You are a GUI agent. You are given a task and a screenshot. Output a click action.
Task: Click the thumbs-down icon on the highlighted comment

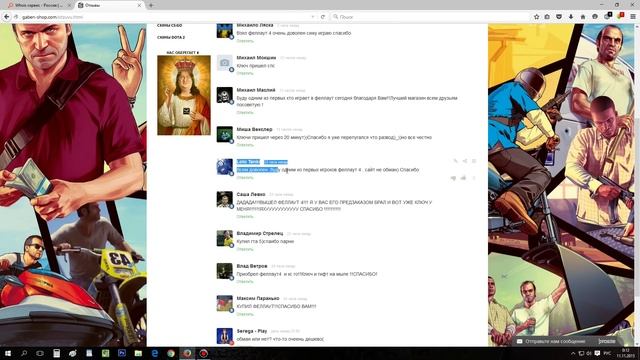tap(453, 178)
